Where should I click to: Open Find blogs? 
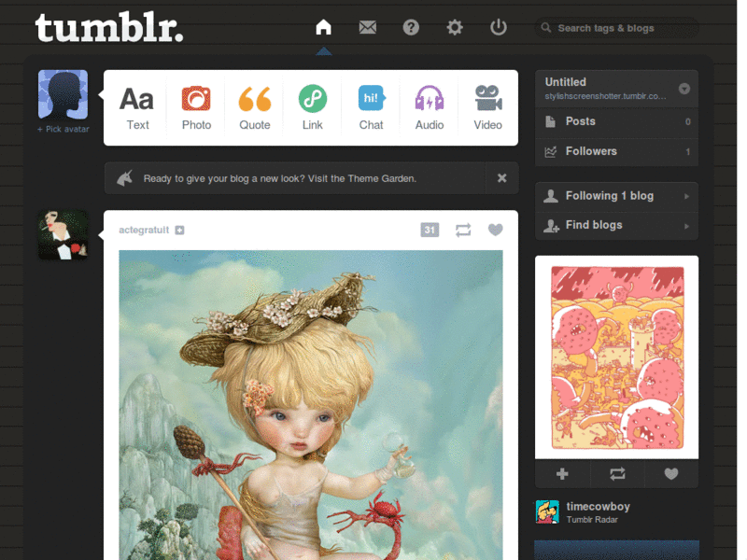coord(617,225)
